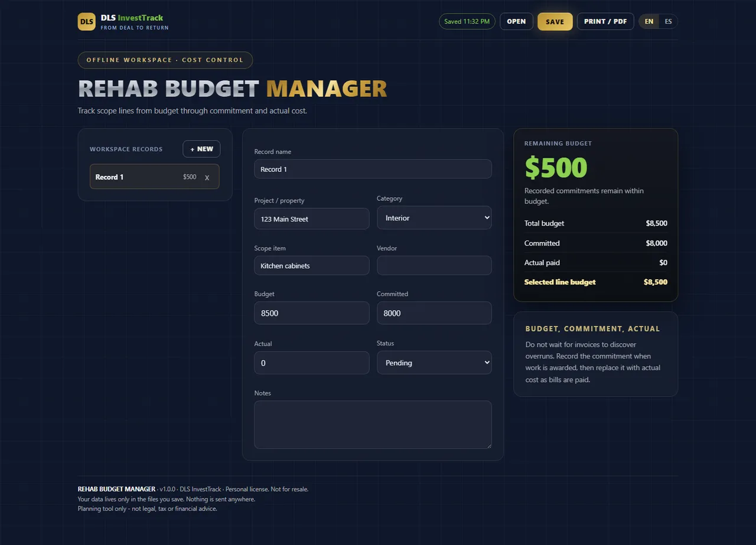Click the Actual field showing 0
Viewport: 756px width, 545px height.
pos(312,363)
